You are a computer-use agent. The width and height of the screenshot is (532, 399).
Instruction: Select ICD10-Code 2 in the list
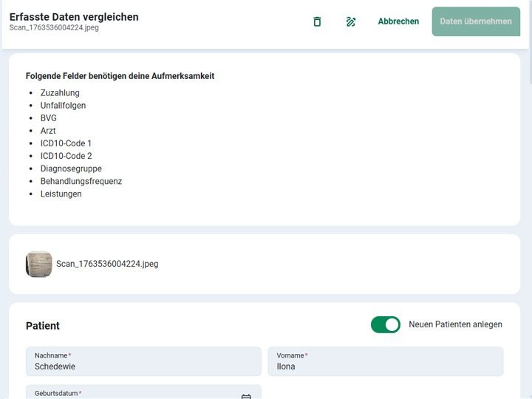66,156
